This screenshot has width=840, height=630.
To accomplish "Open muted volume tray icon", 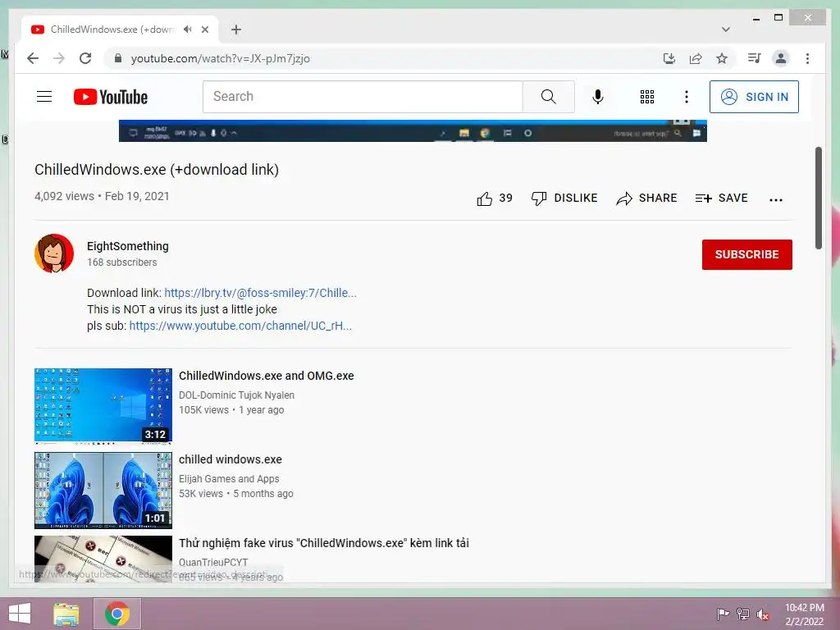I will (x=763, y=614).
